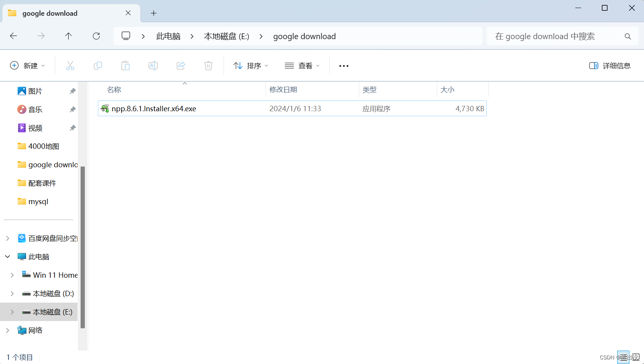
Task: Expand 百度网盘同步空间 tree node
Action: point(8,238)
